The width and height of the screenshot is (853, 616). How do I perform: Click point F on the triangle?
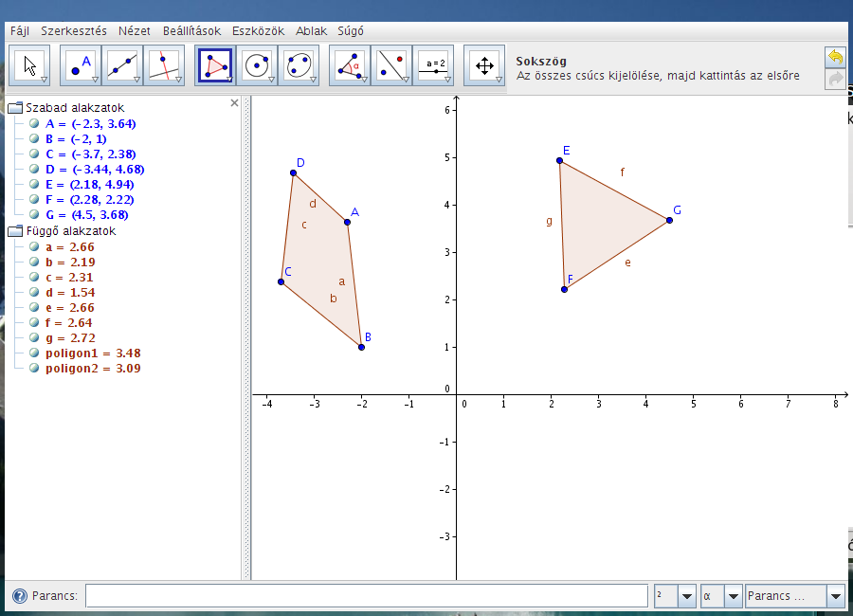[x=564, y=289]
